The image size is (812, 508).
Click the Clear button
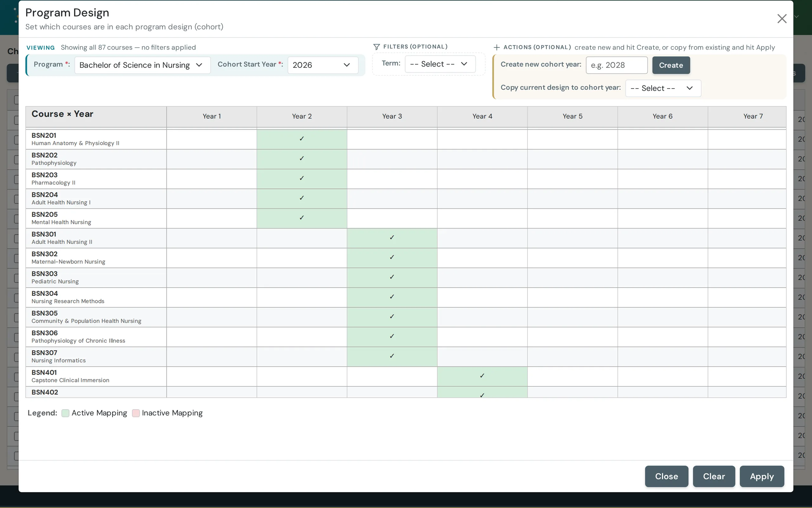(x=714, y=476)
